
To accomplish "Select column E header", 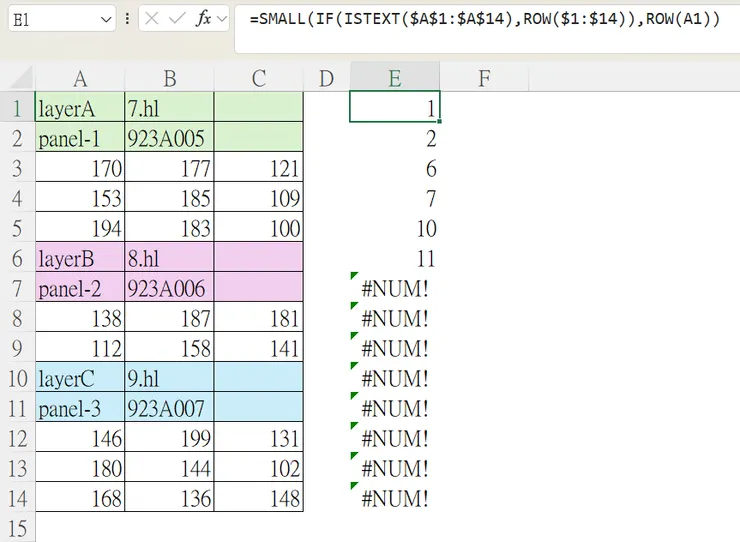I will 394,78.
